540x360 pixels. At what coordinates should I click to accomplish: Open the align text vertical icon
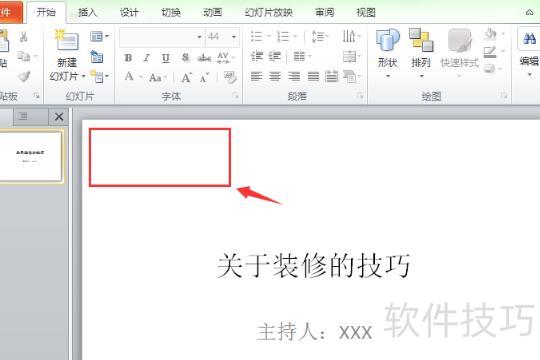pyautogui.click(x=350, y=56)
